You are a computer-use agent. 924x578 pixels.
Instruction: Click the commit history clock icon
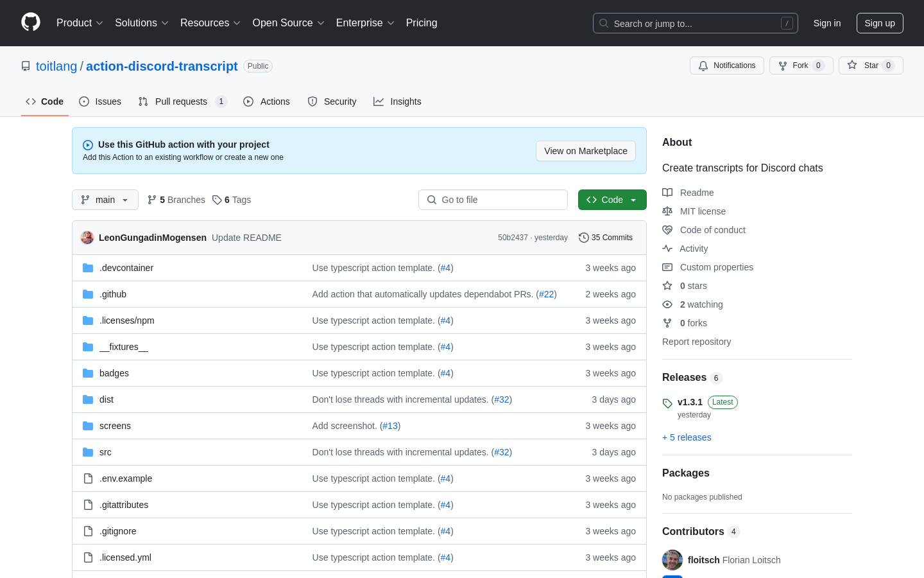click(x=583, y=238)
